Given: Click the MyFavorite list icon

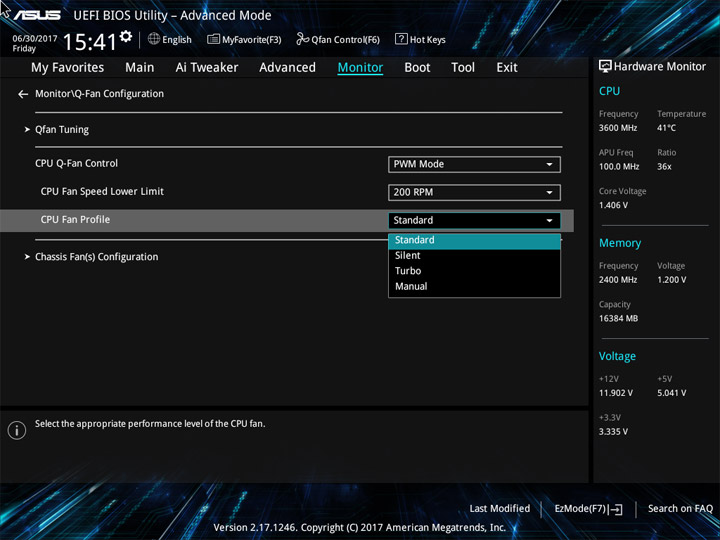Looking at the screenshot, I should (x=213, y=39).
